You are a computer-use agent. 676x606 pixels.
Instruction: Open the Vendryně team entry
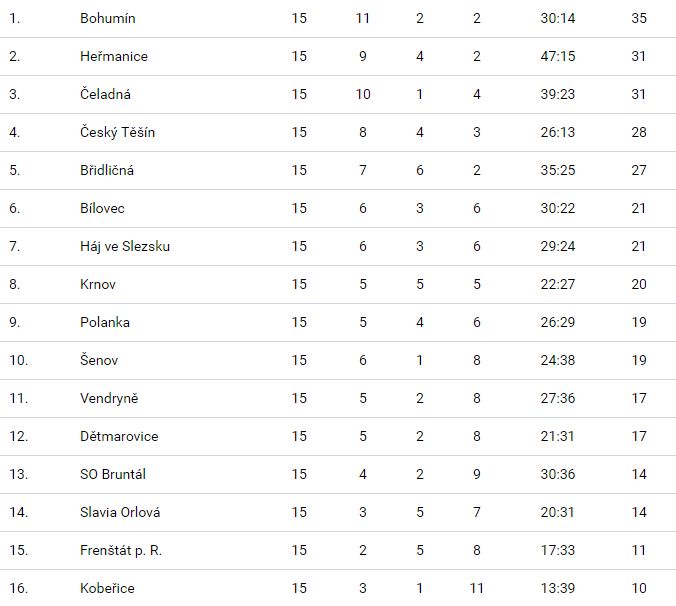tap(109, 399)
